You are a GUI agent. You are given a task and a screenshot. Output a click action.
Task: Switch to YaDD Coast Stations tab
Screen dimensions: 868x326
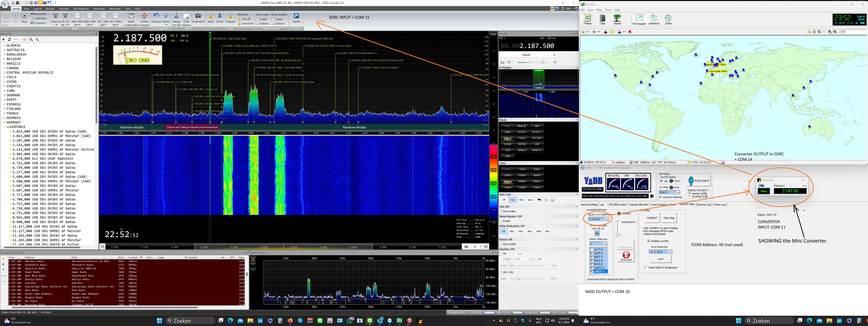[x=659, y=205]
